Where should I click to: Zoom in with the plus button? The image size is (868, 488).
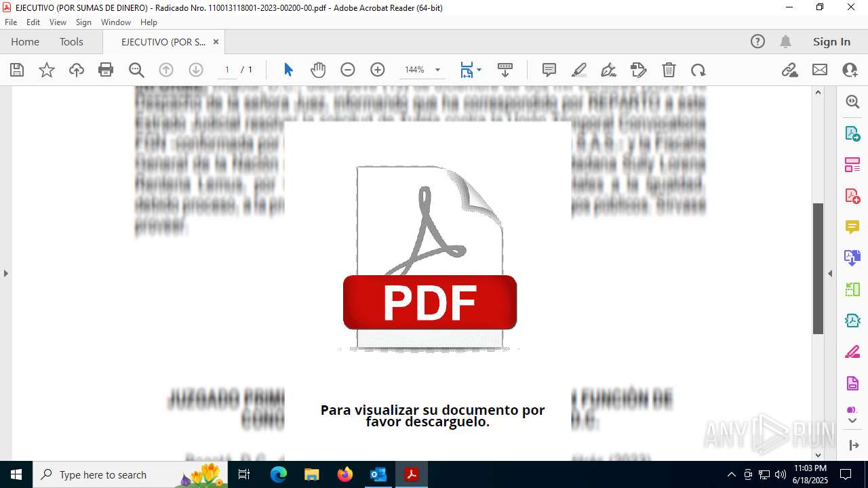coord(378,70)
